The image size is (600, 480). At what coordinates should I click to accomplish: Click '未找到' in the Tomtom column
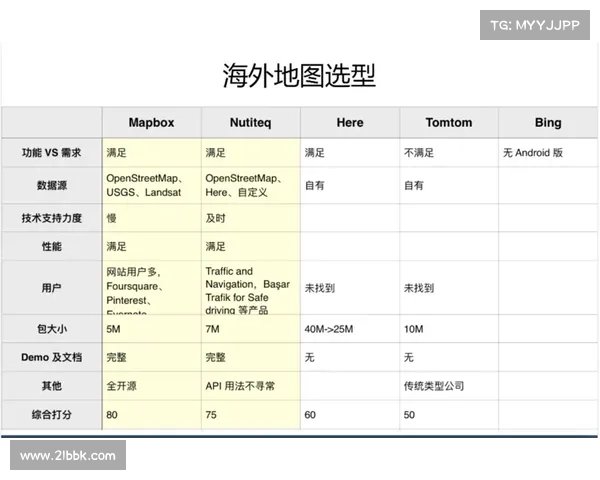click(x=419, y=288)
